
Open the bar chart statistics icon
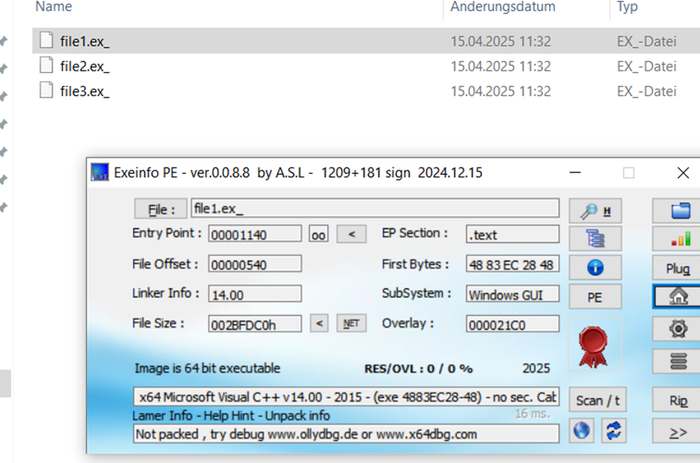click(679, 239)
